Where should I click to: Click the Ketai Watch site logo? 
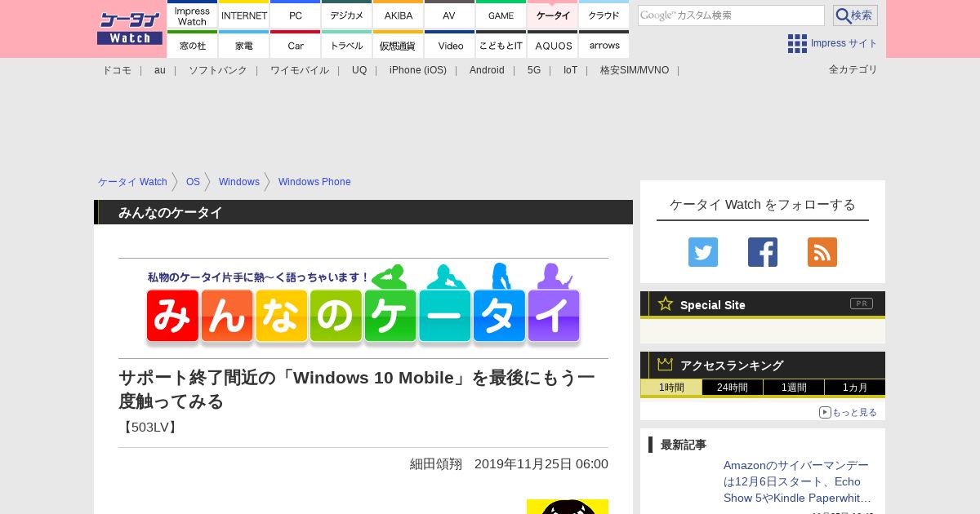(129, 29)
